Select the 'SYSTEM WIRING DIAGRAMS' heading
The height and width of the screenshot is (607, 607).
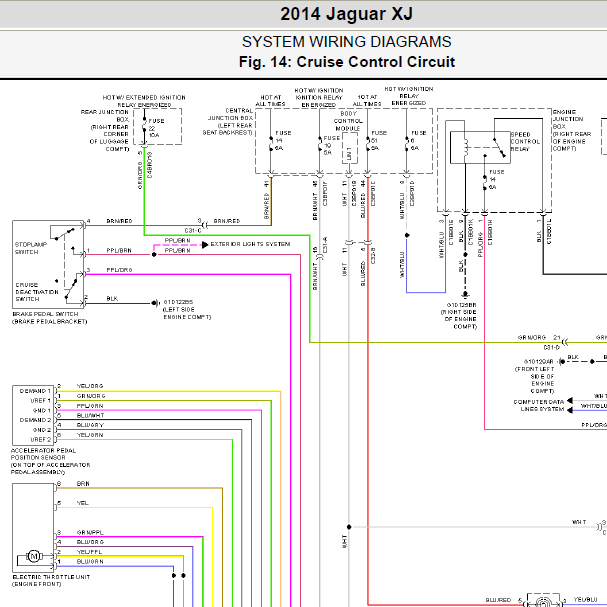point(346,41)
